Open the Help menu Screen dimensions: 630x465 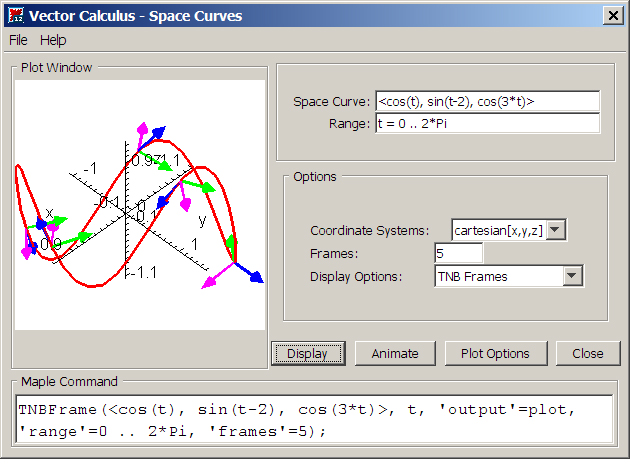click(53, 40)
